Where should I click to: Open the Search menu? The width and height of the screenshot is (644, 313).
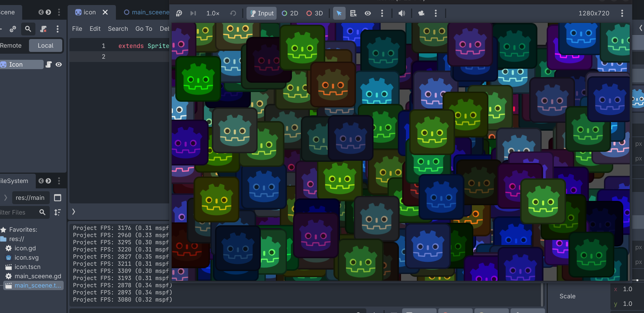pos(118,29)
